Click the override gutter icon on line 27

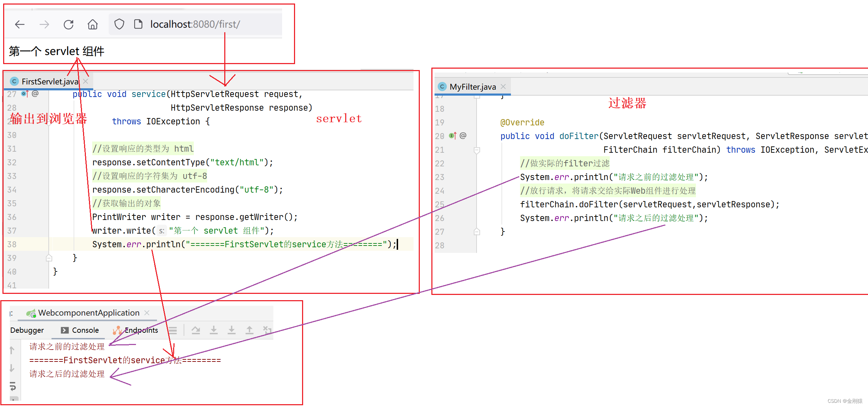(x=25, y=94)
